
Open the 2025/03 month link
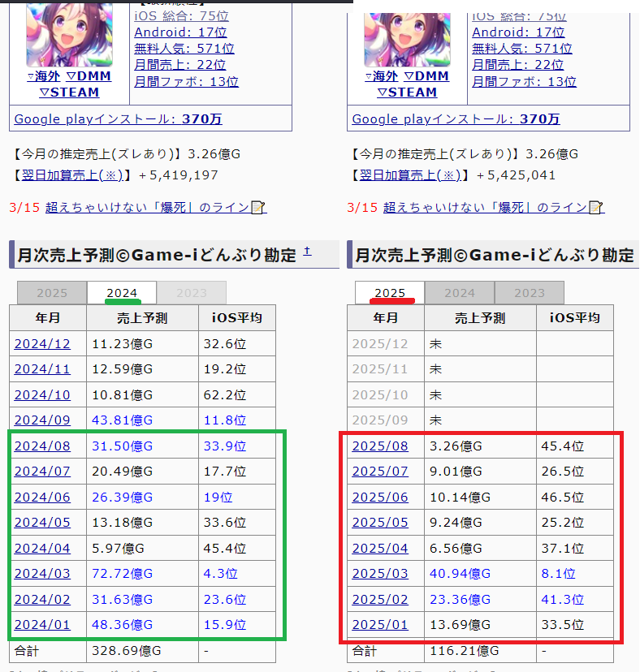pyautogui.click(x=380, y=574)
